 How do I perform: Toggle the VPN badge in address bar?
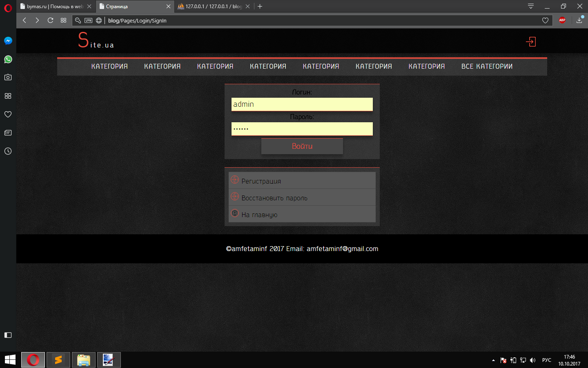pyautogui.click(x=88, y=20)
